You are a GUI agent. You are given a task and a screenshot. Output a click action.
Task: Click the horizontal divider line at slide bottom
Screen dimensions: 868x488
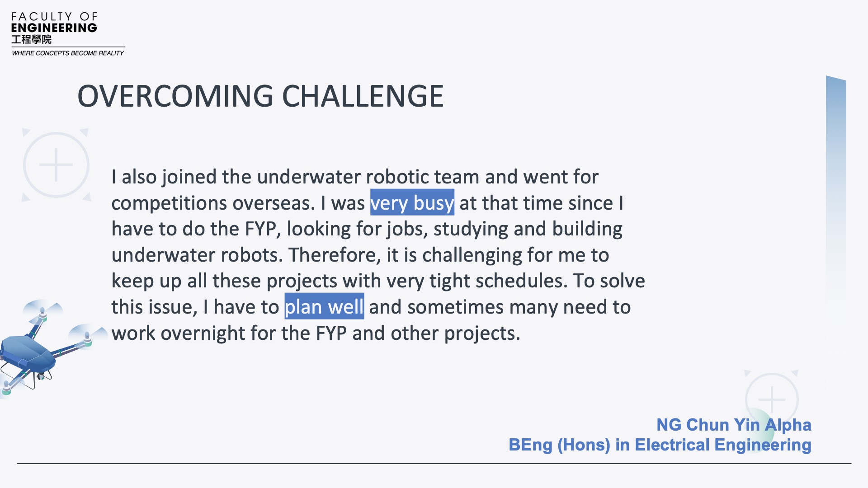pos(434,464)
